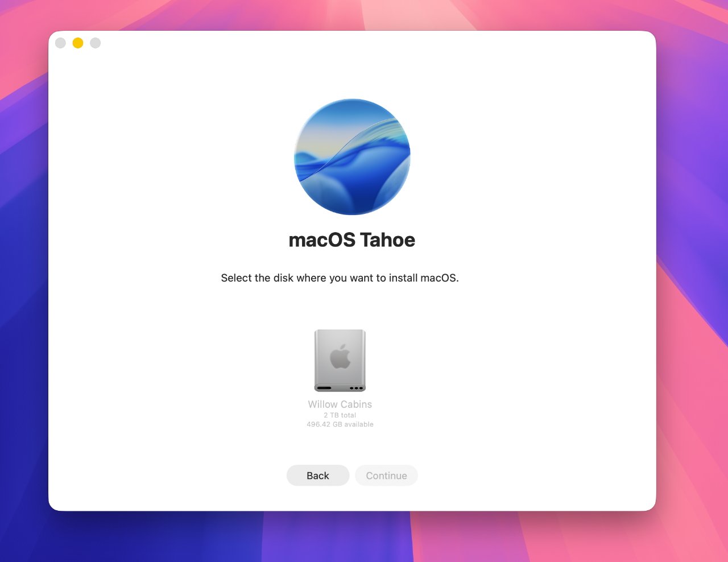Select the Willow Cabins disk name label
The image size is (728, 562).
click(x=340, y=404)
